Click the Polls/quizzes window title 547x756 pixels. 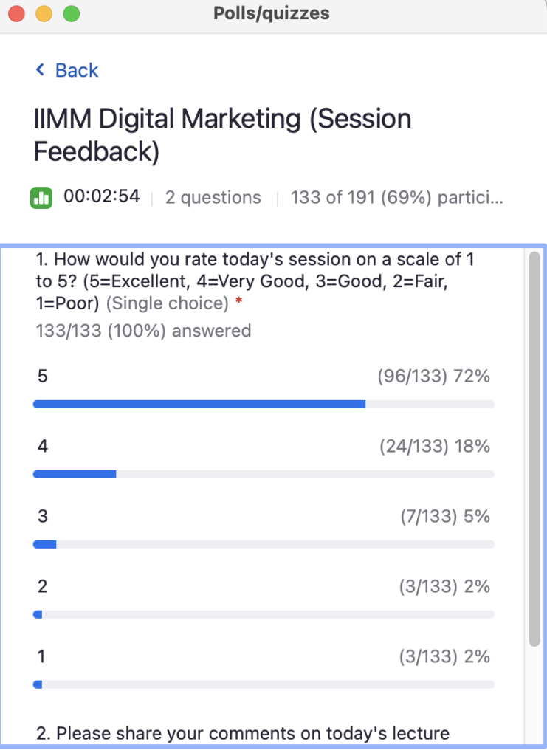[x=272, y=13]
